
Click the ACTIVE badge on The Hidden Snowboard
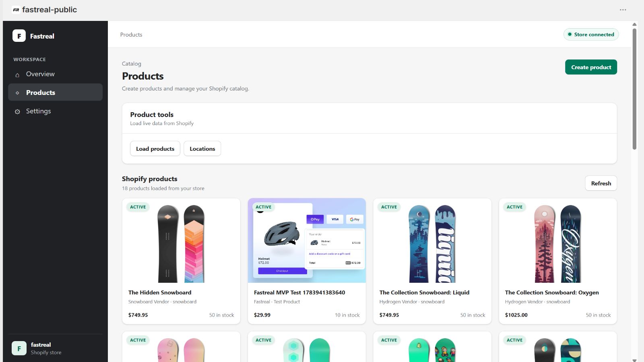pyautogui.click(x=138, y=207)
